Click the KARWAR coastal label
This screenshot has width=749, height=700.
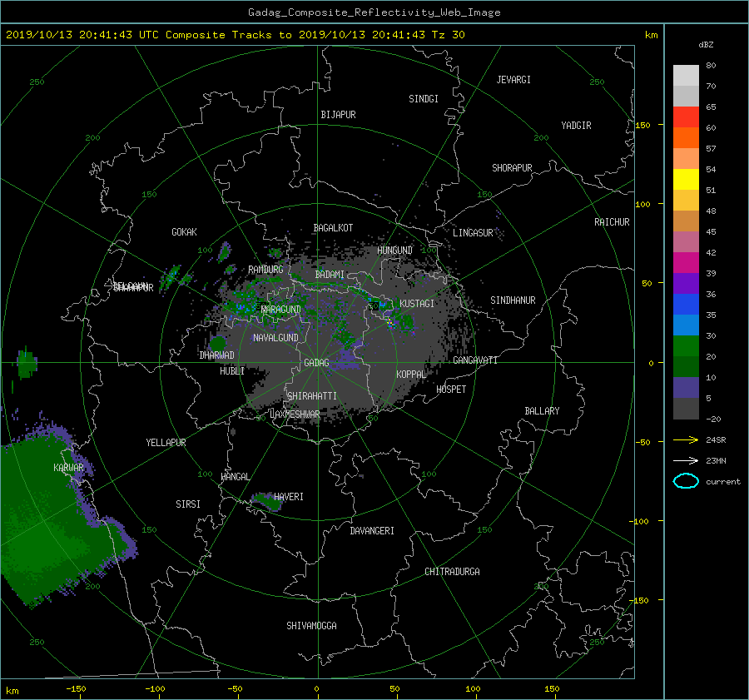68,467
